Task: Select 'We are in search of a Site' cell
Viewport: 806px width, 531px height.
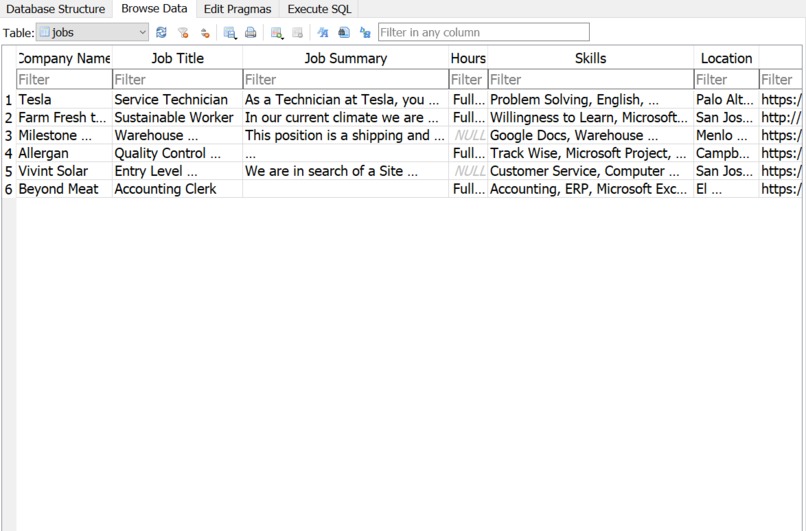Action: (x=345, y=171)
